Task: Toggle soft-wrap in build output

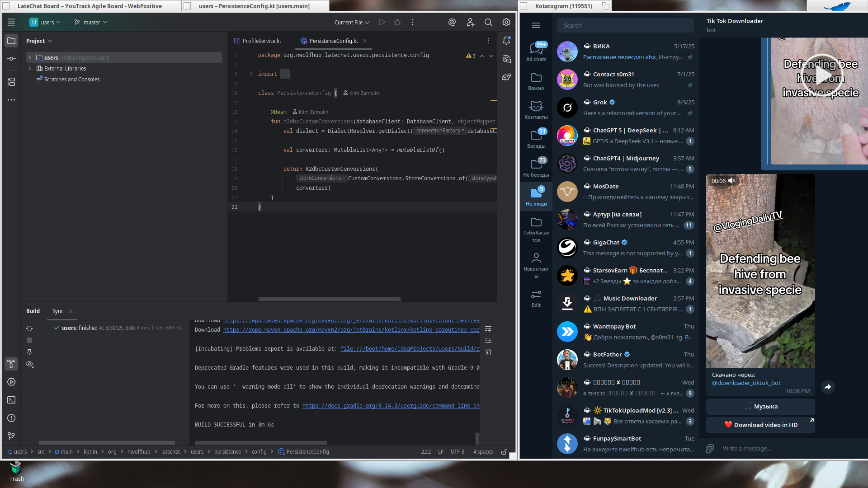Action: [x=488, y=329]
